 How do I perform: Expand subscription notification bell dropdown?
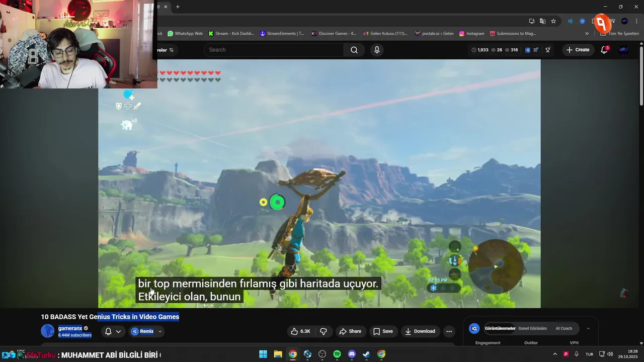113,331
